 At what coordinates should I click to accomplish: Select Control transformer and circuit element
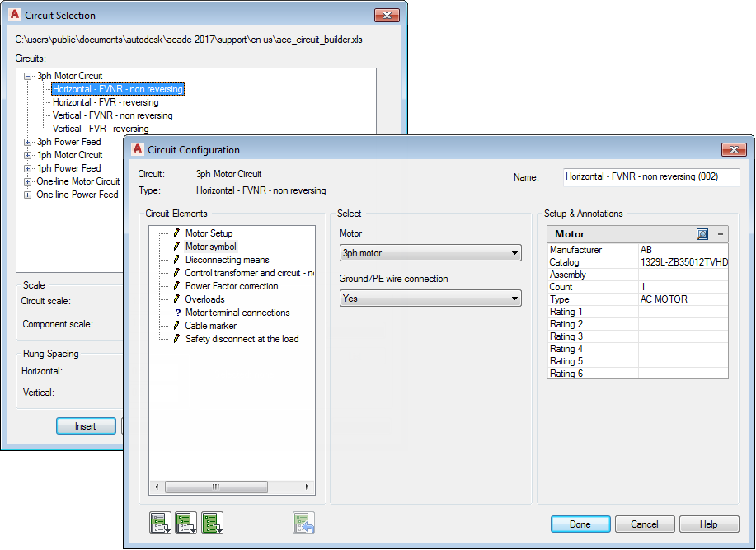pyautogui.click(x=249, y=273)
